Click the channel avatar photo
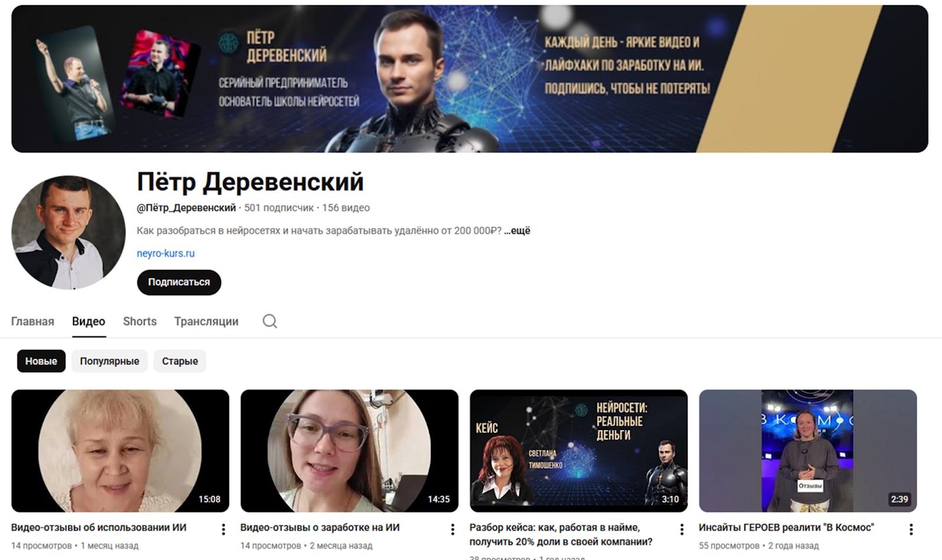The image size is (942, 560). 68,232
